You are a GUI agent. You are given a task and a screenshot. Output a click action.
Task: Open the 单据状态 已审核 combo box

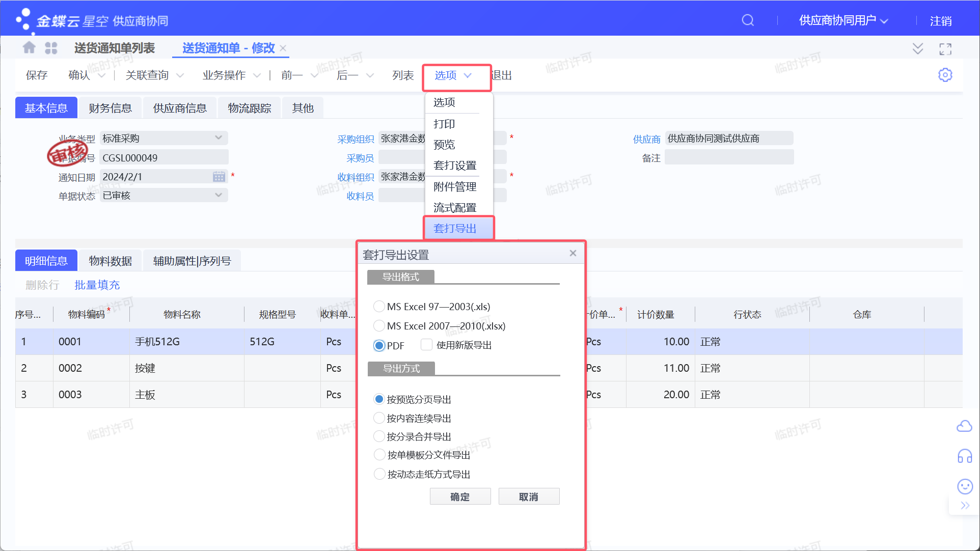pyautogui.click(x=164, y=196)
